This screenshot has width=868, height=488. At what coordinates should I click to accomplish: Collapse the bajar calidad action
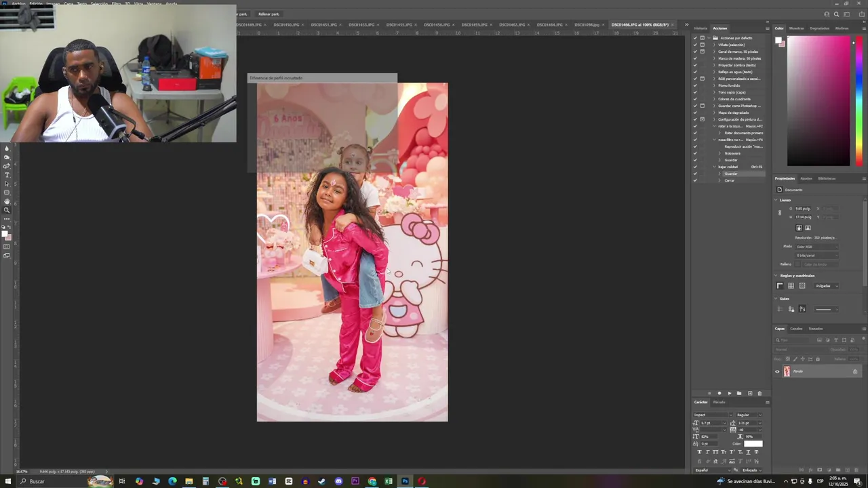(x=714, y=167)
